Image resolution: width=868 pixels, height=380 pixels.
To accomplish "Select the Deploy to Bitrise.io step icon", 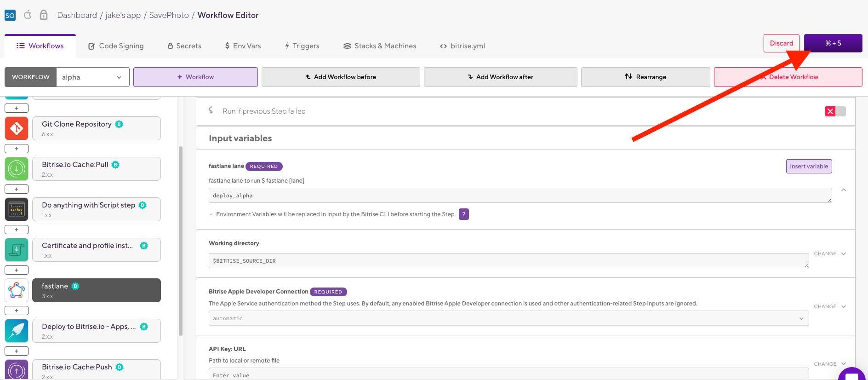I will click(17, 331).
